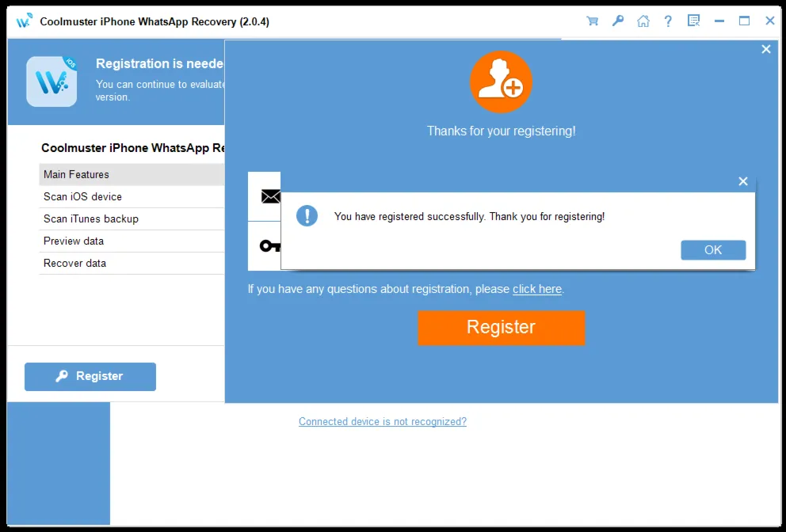This screenshot has width=786, height=532.
Task: Select Scan iOS device entry
Action: 132,196
